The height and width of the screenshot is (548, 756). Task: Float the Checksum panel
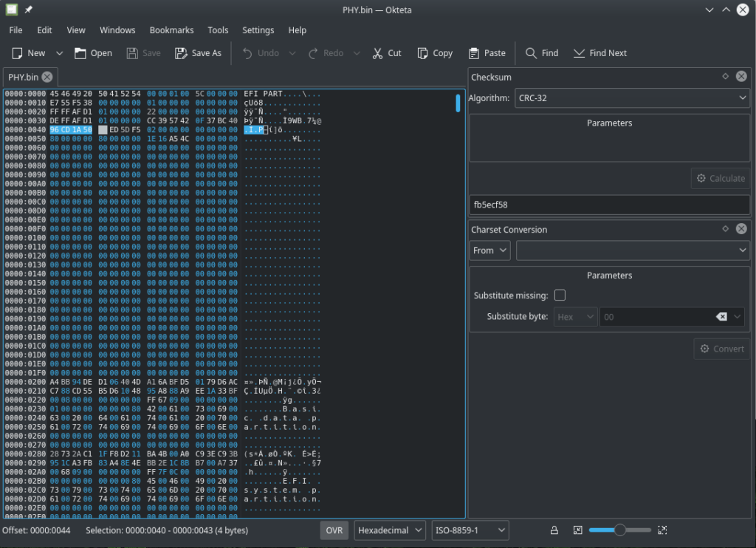[x=725, y=76]
